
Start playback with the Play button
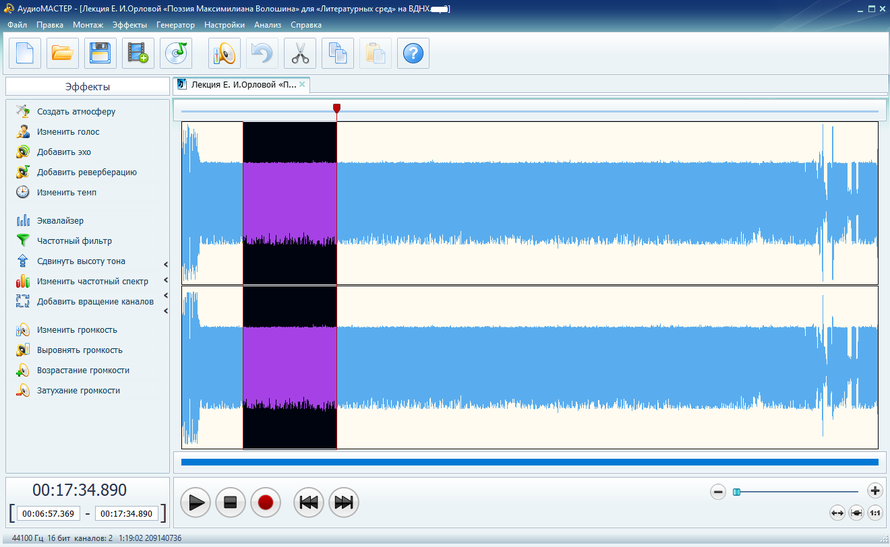pyautogui.click(x=196, y=502)
